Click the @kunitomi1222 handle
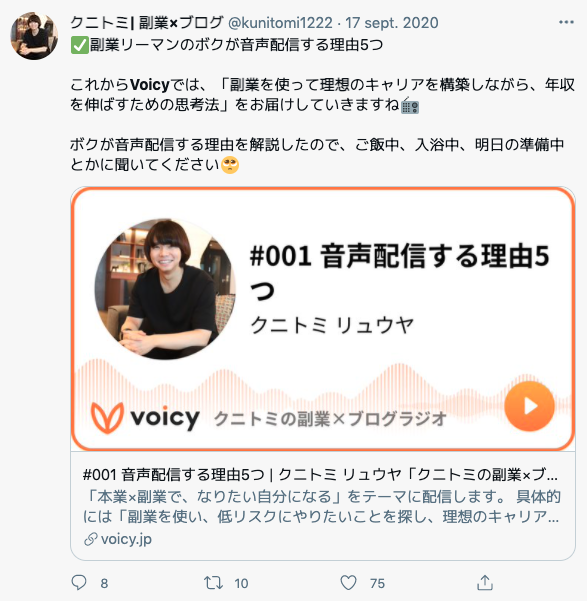Viewport: 587px width, 601px height. [x=280, y=23]
